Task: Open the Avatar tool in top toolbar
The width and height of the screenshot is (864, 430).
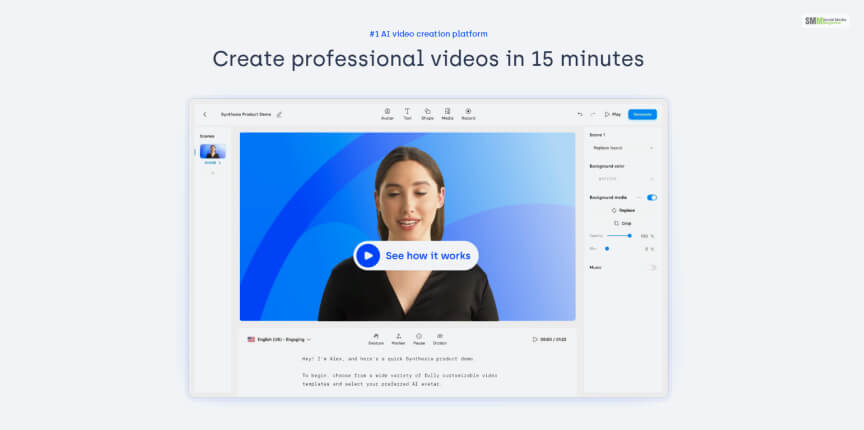Action: (x=387, y=113)
